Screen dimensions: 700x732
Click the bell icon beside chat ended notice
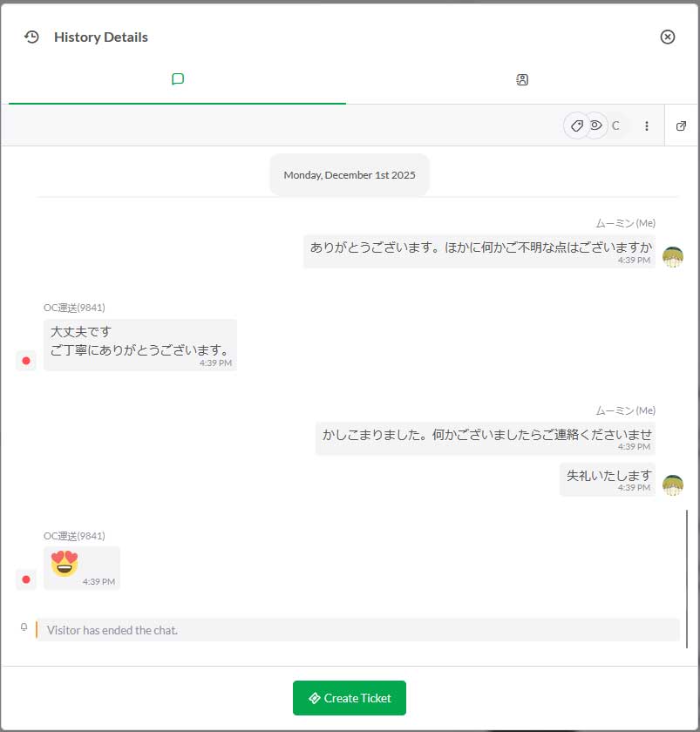click(24, 627)
